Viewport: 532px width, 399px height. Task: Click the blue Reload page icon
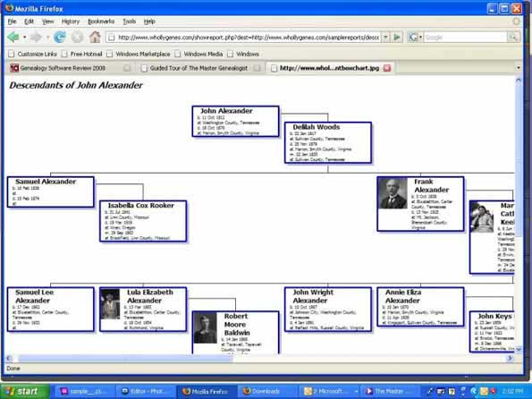coord(60,37)
